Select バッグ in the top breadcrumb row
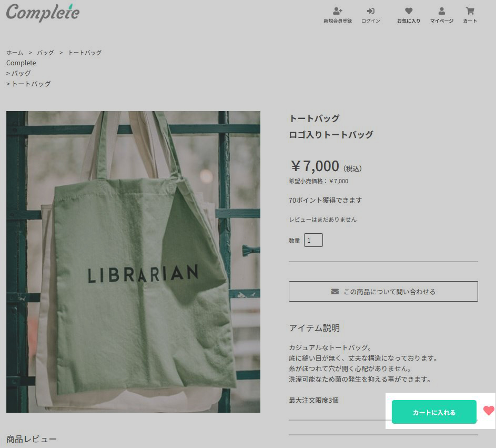496x448 pixels. [45, 53]
